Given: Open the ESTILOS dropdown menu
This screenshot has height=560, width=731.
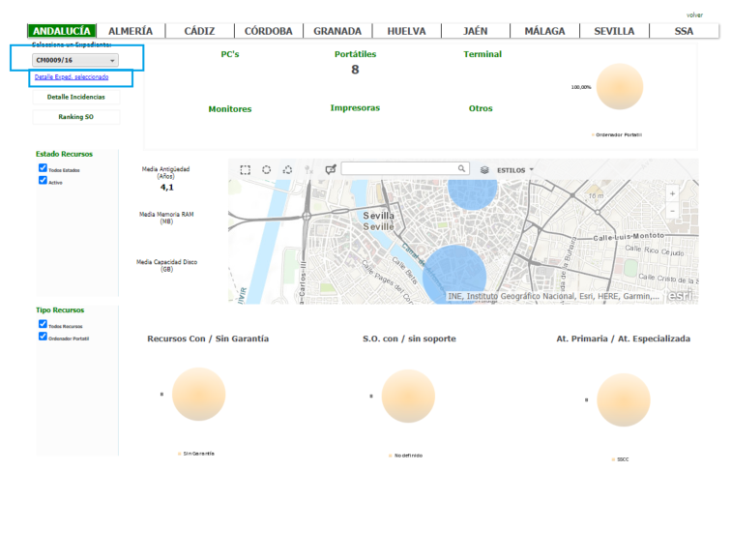Looking at the screenshot, I should click(x=514, y=170).
